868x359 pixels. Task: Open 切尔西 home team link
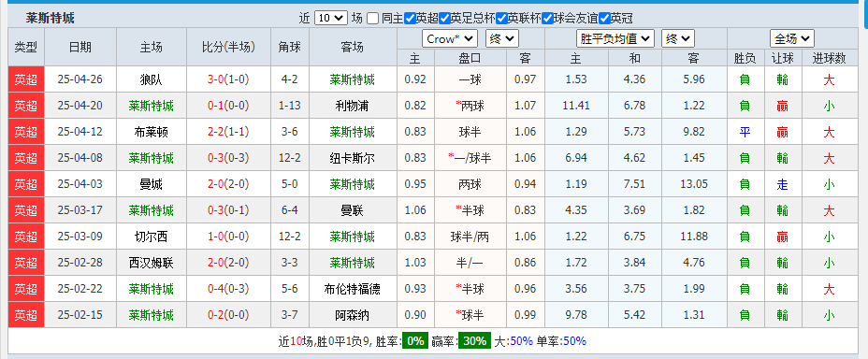click(152, 237)
